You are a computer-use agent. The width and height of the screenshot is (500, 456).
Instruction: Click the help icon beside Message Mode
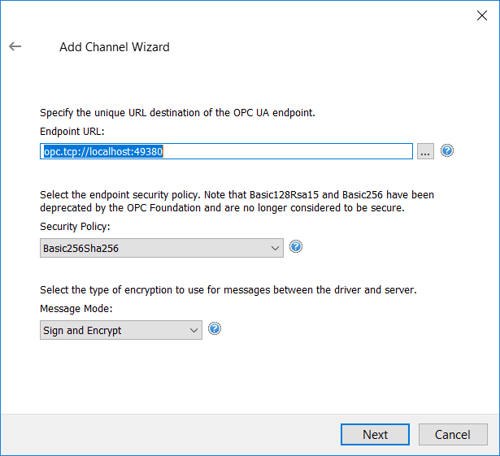214,329
